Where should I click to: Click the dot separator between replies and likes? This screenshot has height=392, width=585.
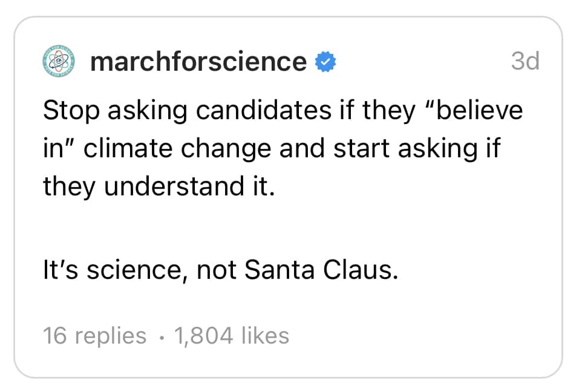click(x=160, y=336)
